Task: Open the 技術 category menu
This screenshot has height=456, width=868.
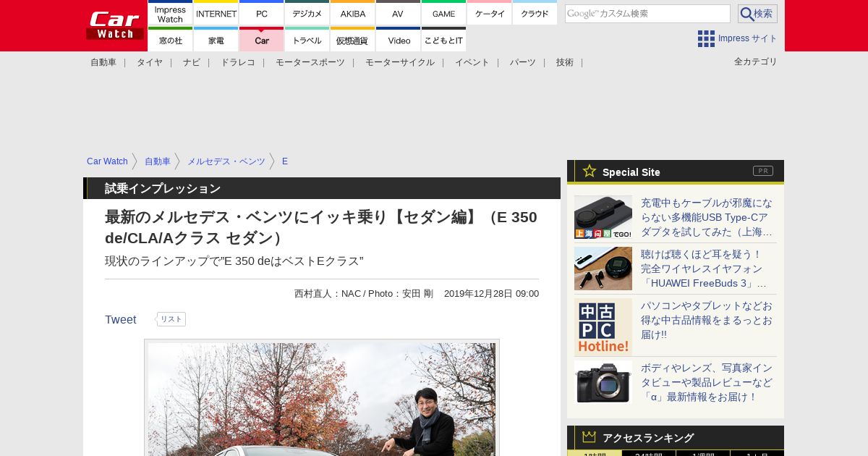Action: click(x=565, y=62)
